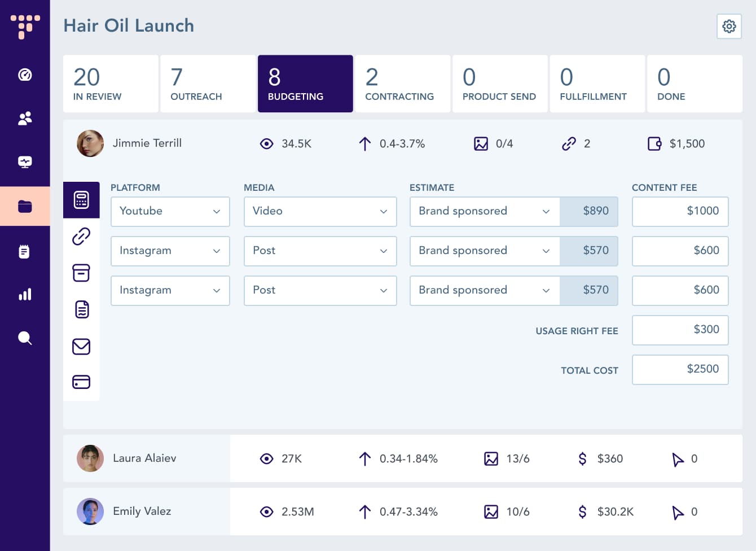The width and height of the screenshot is (756, 551).
Task: Select the team members icon in sidebar
Action: (x=25, y=118)
